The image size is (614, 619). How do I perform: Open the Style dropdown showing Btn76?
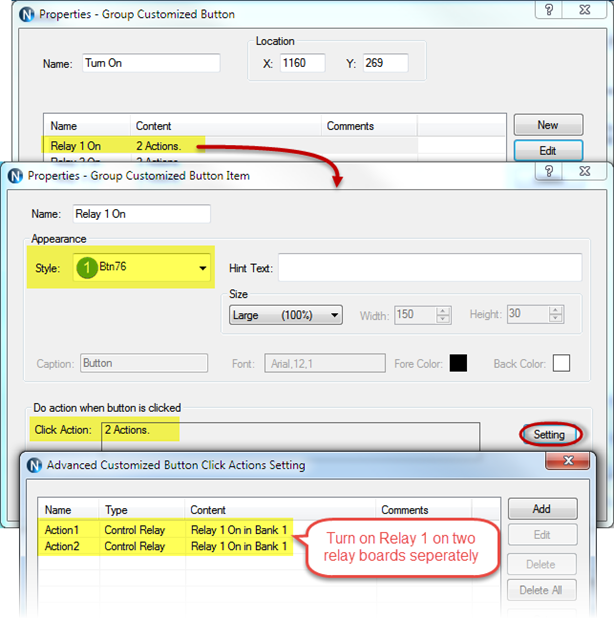[x=142, y=267]
